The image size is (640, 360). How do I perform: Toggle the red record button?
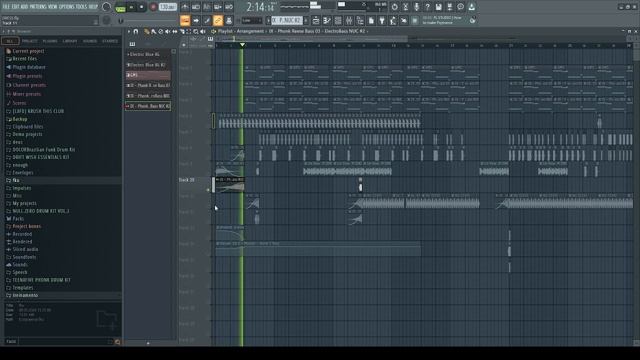tap(153, 7)
